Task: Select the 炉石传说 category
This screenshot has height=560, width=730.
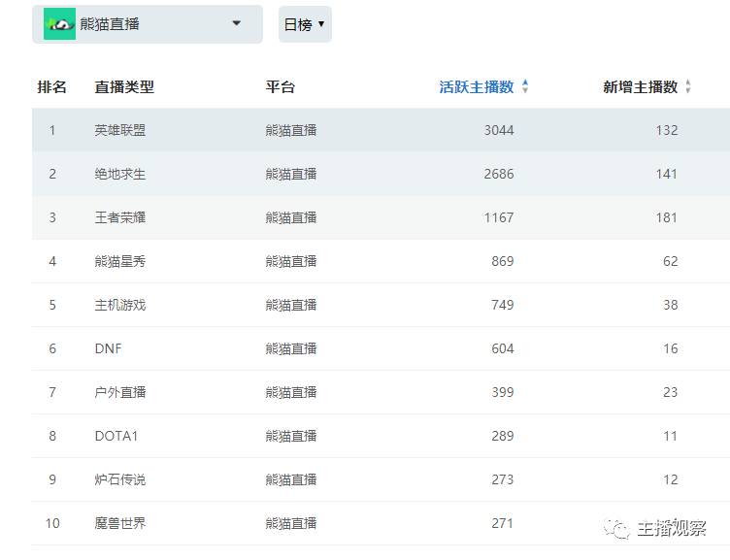Action: pyautogui.click(x=120, y=479)
